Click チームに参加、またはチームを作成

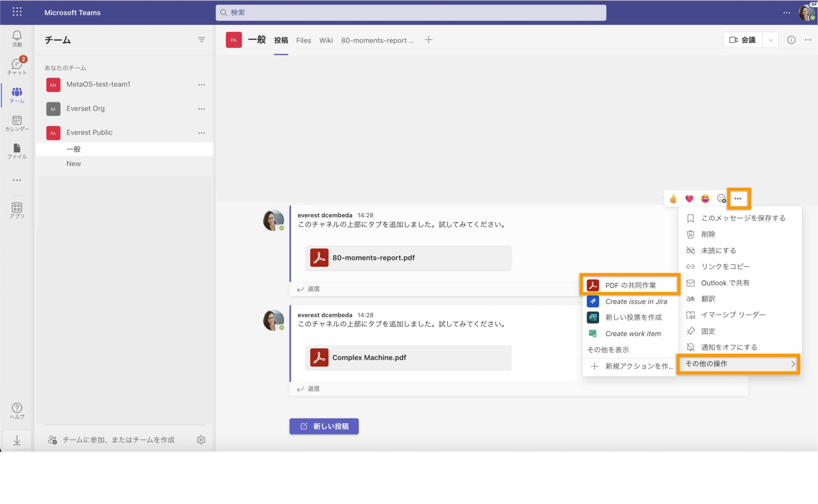[x=112, y=440]
